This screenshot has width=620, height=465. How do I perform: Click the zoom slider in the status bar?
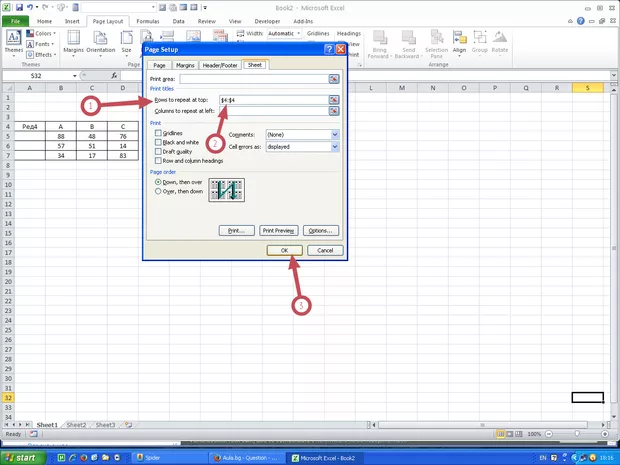coord(576,435)
